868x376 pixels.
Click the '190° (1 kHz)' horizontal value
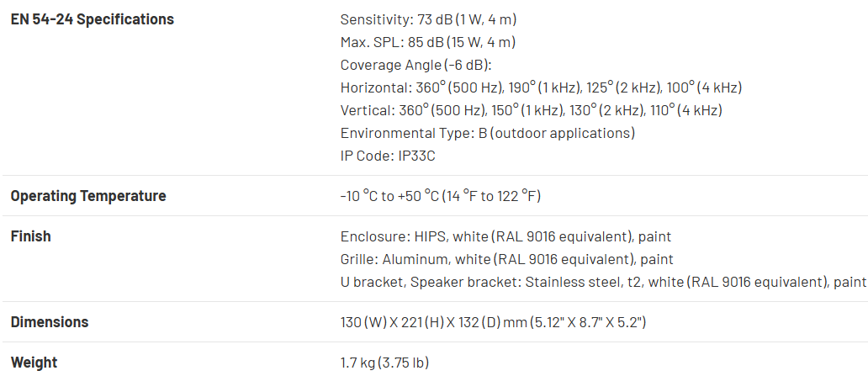537,87
